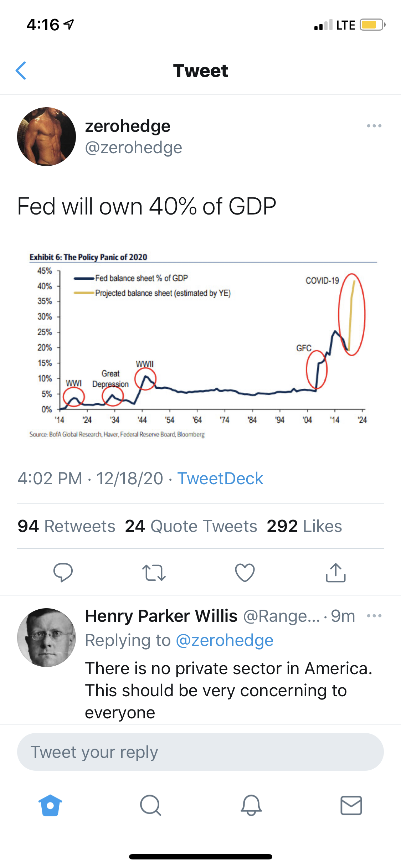Open more options on Henry Parker Willis's reply
Image resolution: width=401 pixels, height=868 pixels.
pyautogui.click(x=374, y=615)
